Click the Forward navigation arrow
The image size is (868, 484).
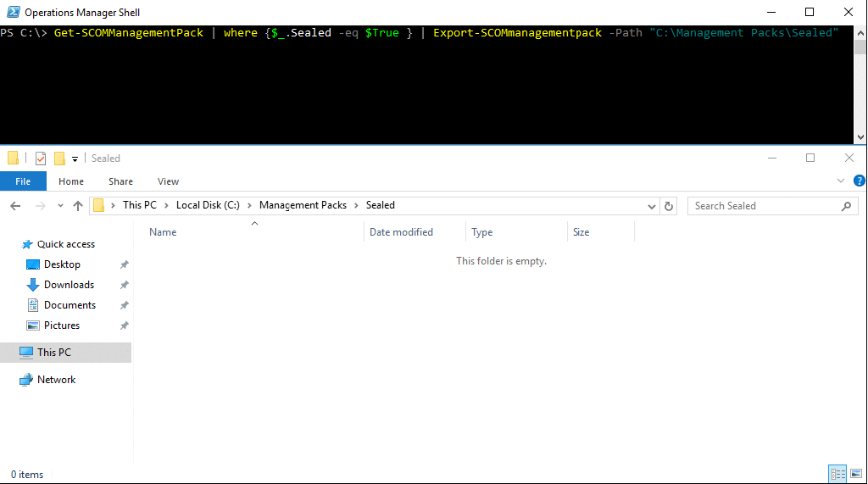click(x=41, y=206)
